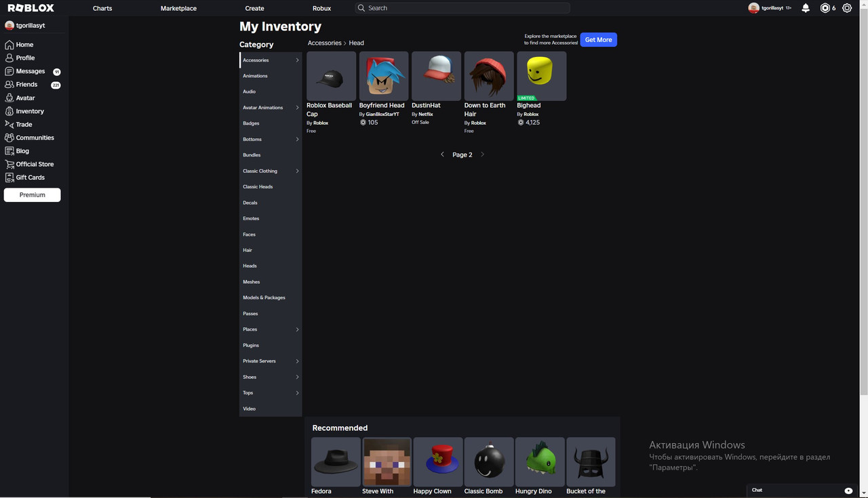Click the Home icon in sidebar
868x498 pixels.
(x=9, y=45)
